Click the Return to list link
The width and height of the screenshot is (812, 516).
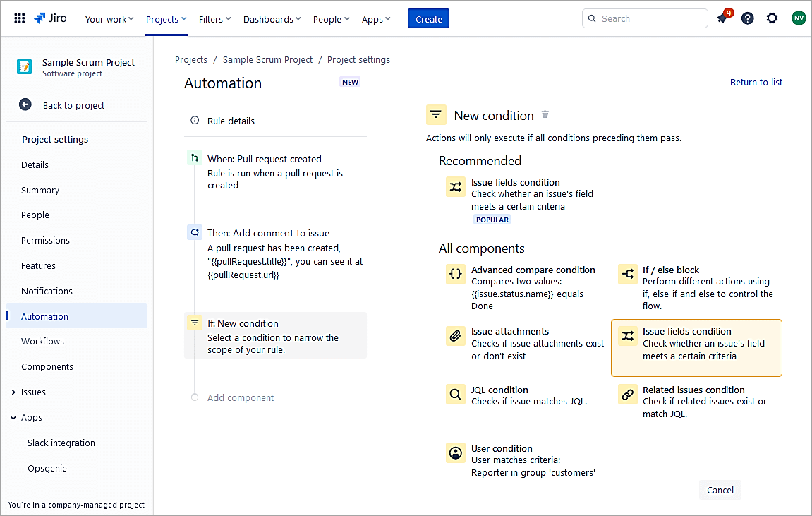[x=756, y=83]
